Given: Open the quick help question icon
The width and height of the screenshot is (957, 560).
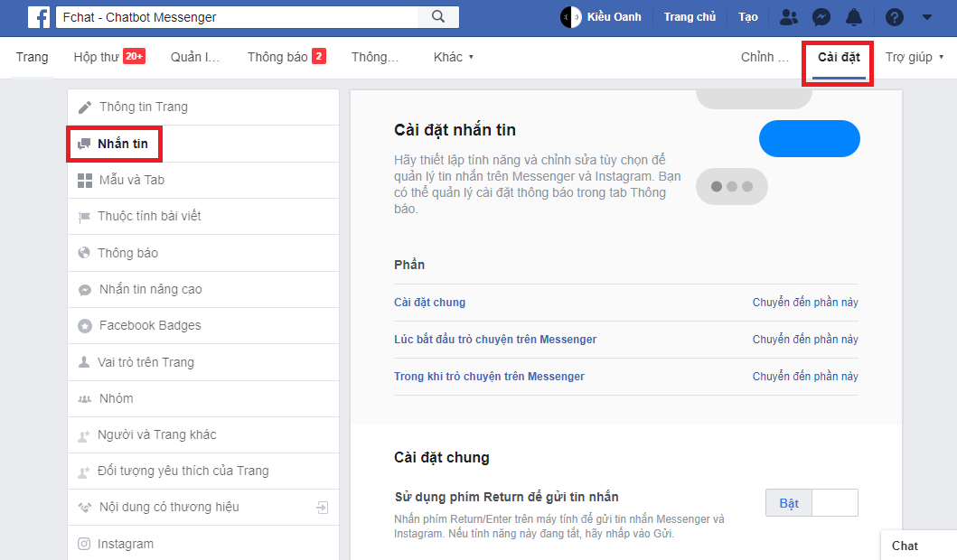Looking at the screenshot, I should pyautogui.click(x=894, y=17).
